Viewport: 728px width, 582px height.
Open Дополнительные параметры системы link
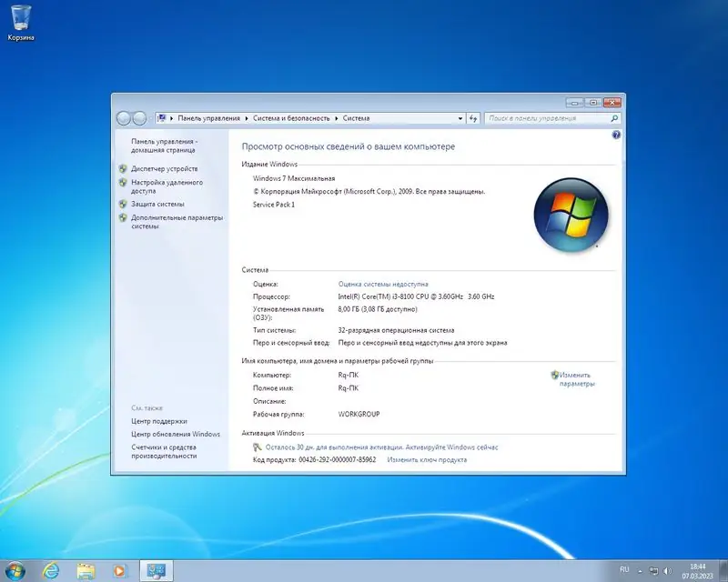pyautogui.click(x=177, y=222)
